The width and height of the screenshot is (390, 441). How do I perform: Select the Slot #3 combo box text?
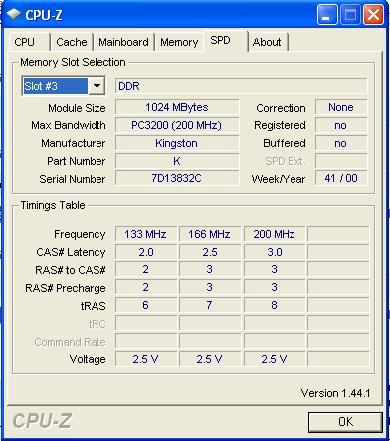coord(55,86)
